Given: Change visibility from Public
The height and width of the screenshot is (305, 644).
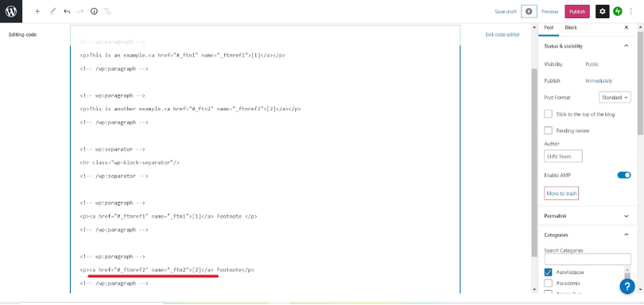Looking at the screenshot, I should [x=592, y=64].
